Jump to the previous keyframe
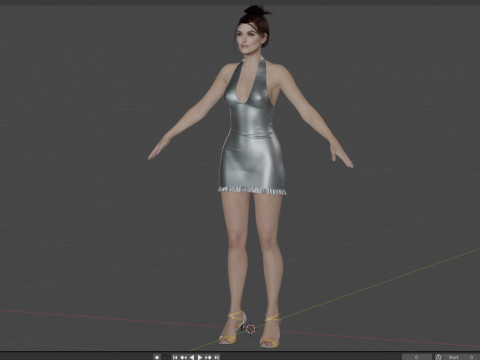Screen dimensions: 480x360 tap(183, 357)
